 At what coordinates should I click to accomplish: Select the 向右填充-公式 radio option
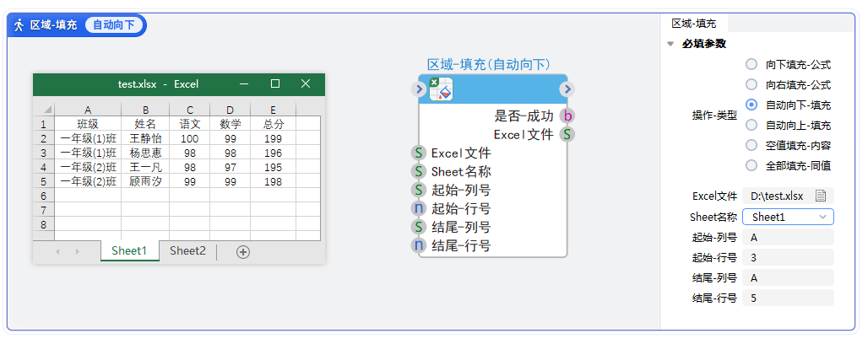(751, 84)
